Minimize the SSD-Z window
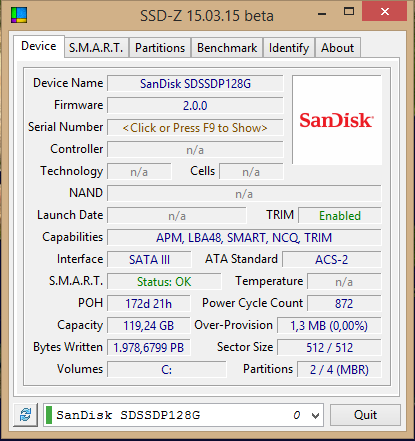 coord(322,14)
